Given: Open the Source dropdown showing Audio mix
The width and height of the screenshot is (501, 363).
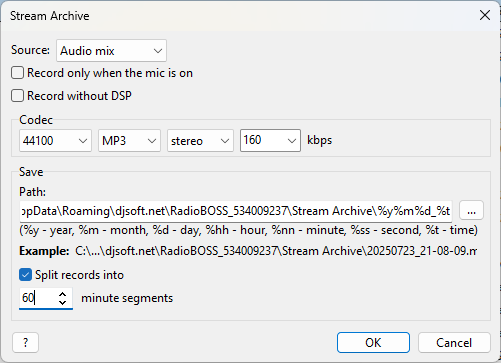Looking at the screenshot, I should coord(111,51).
